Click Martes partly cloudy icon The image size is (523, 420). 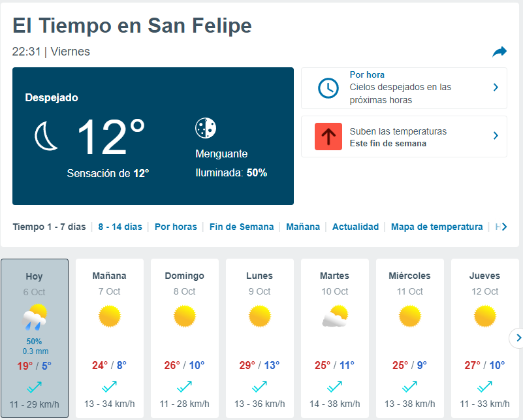coord(335,316)
